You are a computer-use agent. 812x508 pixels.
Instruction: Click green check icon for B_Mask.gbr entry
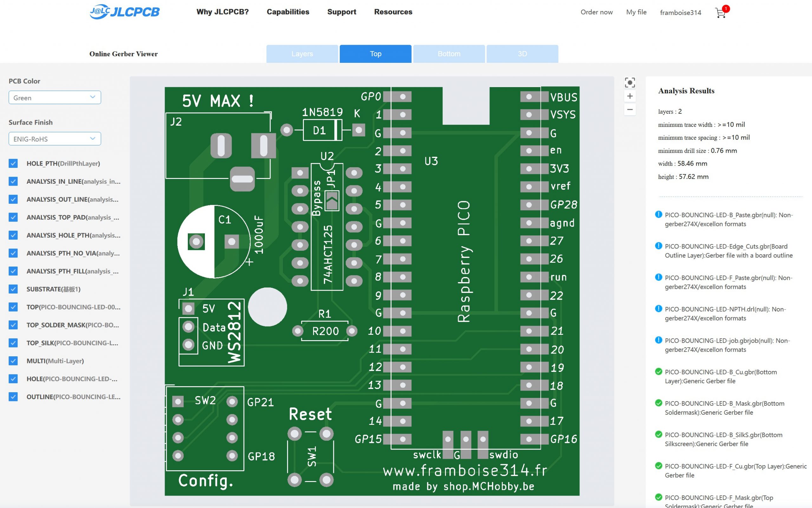click(658, 403)
